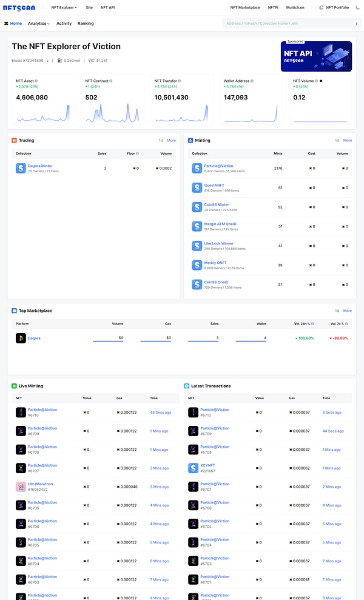Click the UltraMarathon NFT thumbnail

pyautogui.click(x=21, y=487)
